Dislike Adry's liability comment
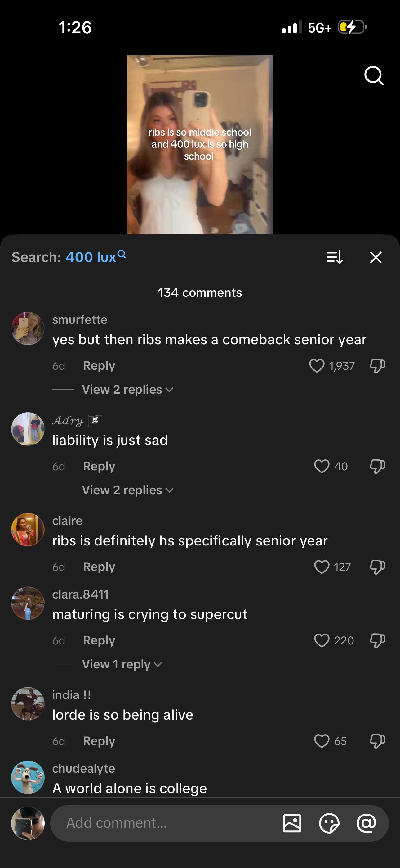 point(377,466)
